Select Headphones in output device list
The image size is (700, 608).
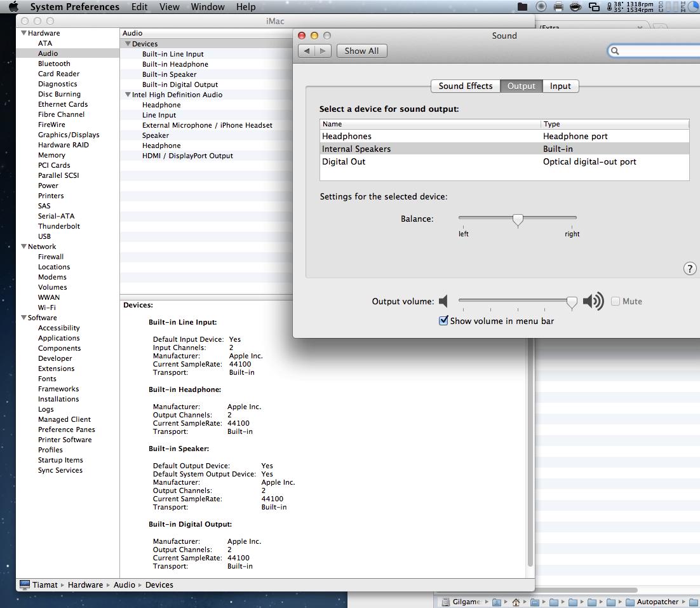click(347, 136)
